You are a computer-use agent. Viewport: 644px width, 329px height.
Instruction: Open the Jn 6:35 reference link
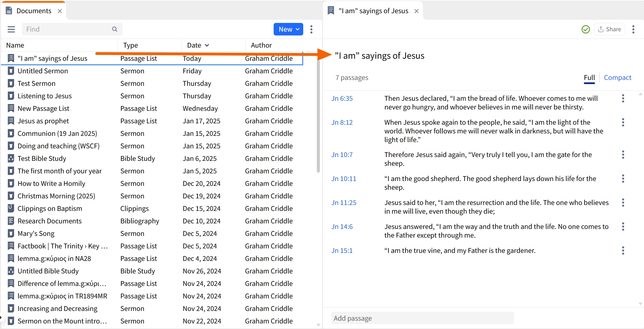[x=342, y=98]
